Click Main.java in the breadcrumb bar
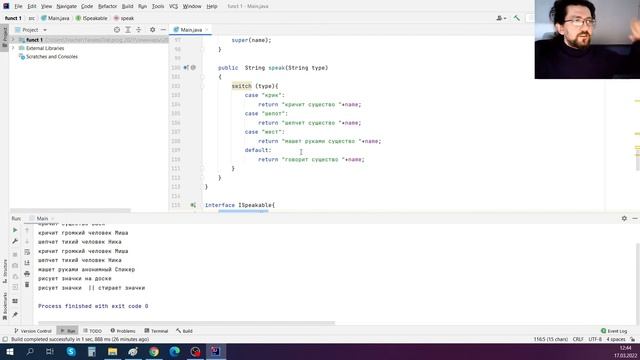This screenshot has height=360, width=640. point(56,18)
